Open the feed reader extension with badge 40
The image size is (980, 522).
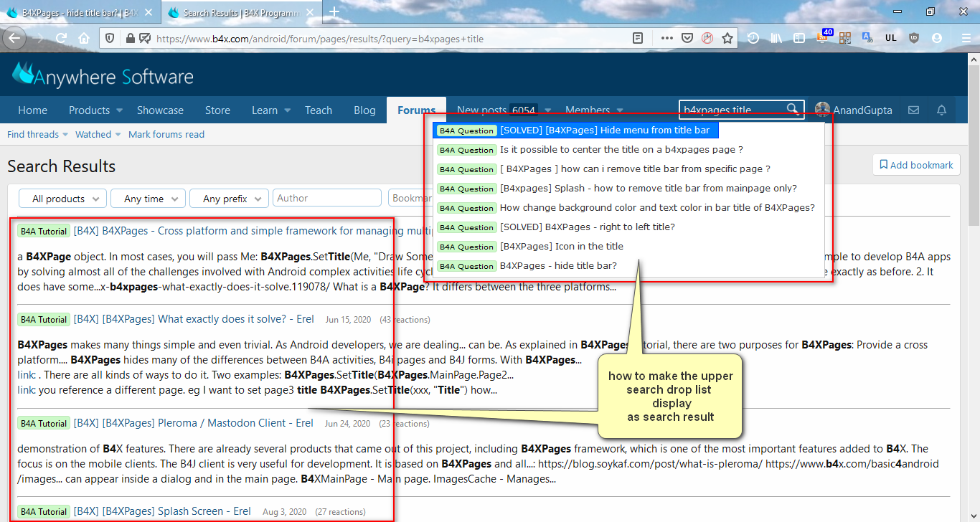point(824,37)
